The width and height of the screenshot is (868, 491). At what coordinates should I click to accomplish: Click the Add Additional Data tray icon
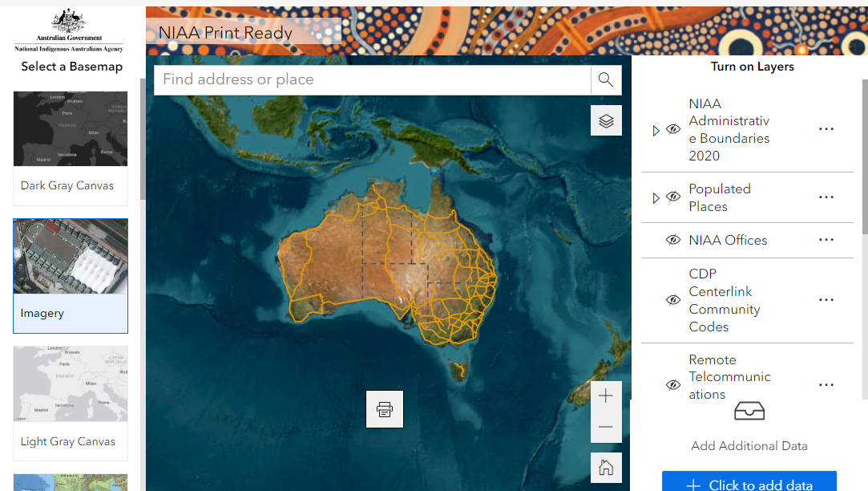coord(749,412)
